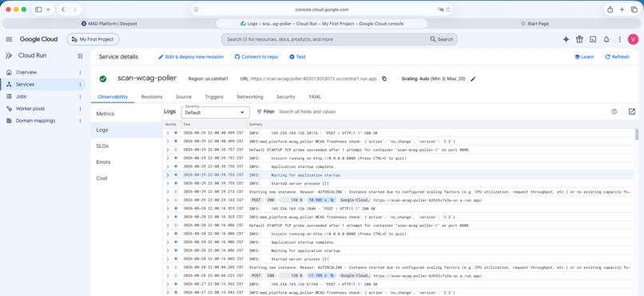
Task: Click Connect to repo
Action: pos(256,57)
